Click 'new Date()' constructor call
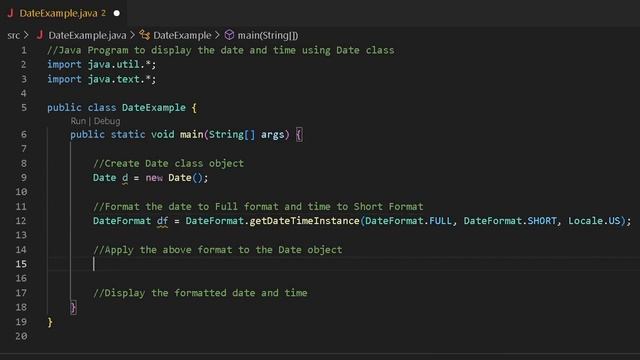The image size is (640, 360). 174,178
